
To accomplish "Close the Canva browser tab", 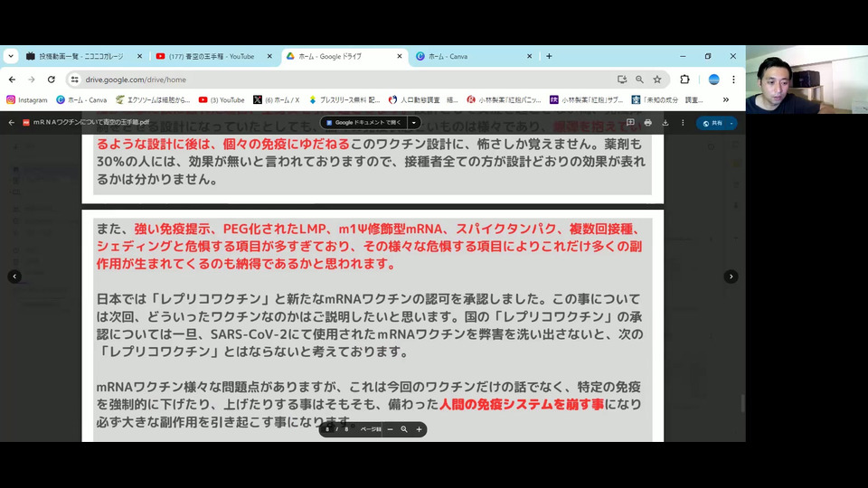I will (x=529, y=56).
